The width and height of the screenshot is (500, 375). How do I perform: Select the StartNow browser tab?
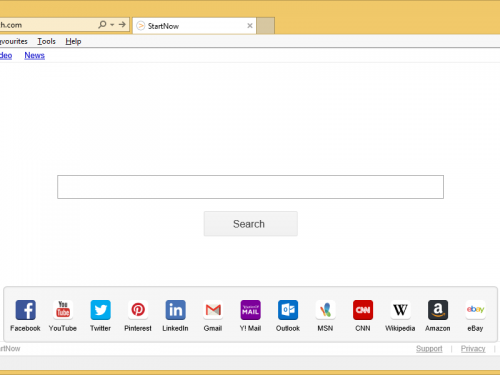pyautogui.click(x=195, y=26)
